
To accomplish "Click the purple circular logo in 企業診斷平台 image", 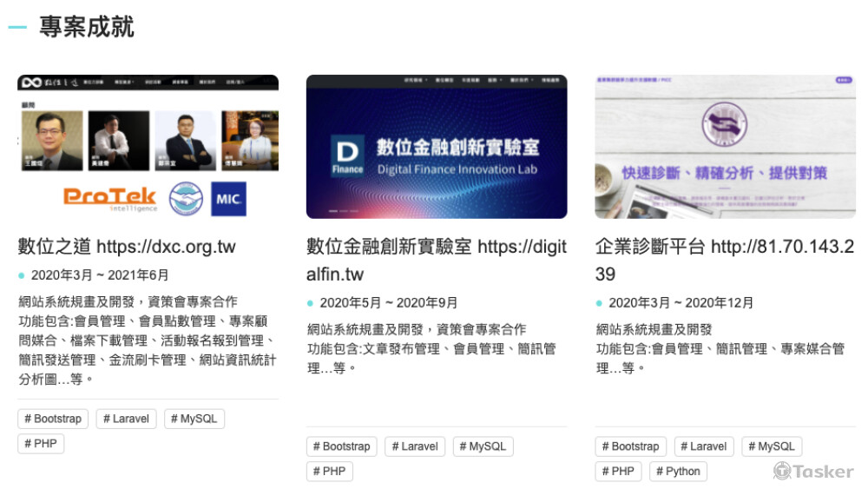I will [725, 122].
